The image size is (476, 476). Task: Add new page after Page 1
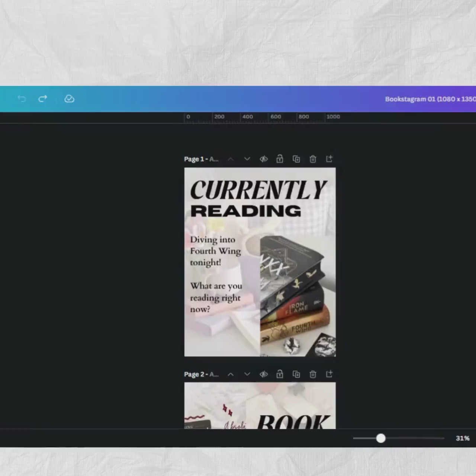click(329, 159)
